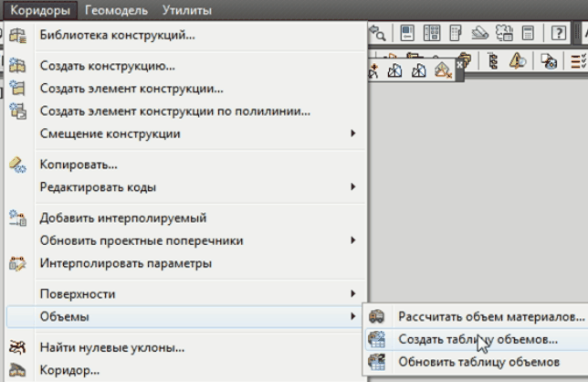Open the Properties palette toolbar icon
The image size is (588, 382).
coord(406,36)
